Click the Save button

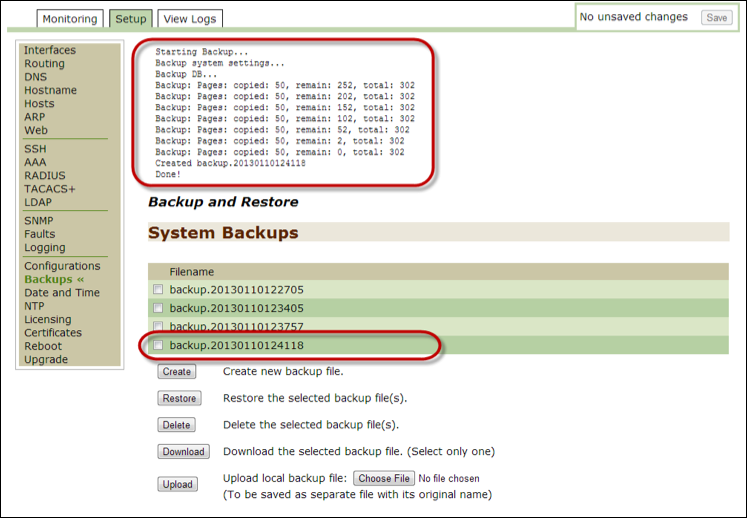click(716, 17)
